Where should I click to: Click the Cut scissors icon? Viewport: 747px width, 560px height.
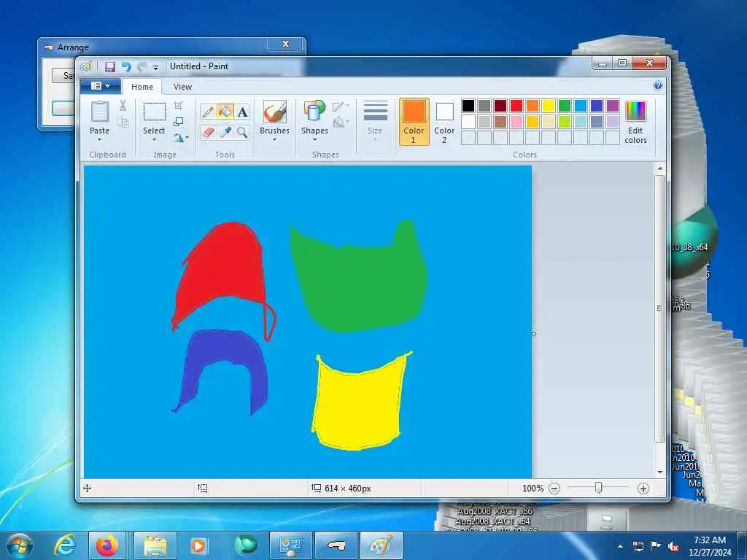(123, 106)
